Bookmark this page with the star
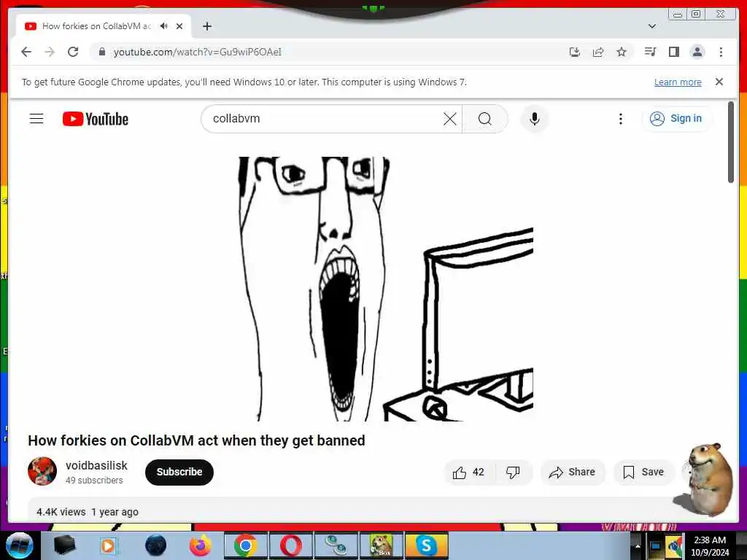Image resolution: width=747 pixels, height=560 pixels. coord(622,52)
